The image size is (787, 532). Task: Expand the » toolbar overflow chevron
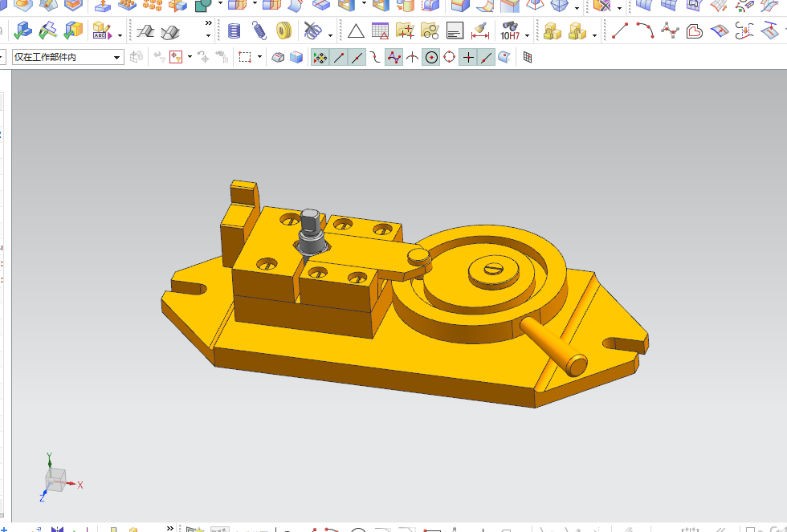pyautogui.click(x=208, y=23)
